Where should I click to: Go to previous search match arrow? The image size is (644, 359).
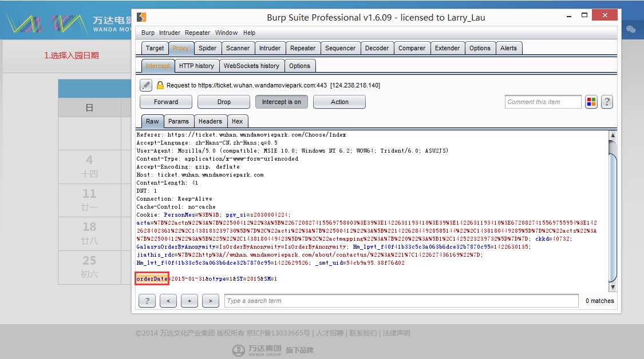coord(168,301)
